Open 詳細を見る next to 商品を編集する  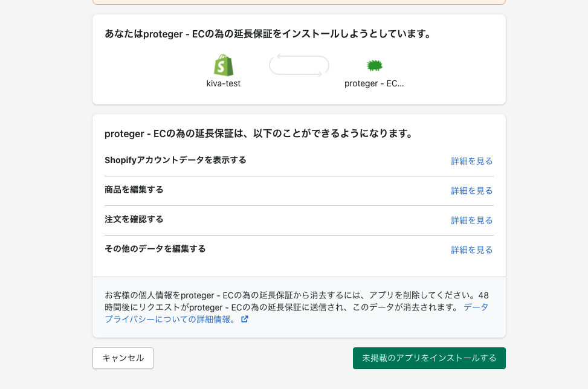click(x=472, y=191)
